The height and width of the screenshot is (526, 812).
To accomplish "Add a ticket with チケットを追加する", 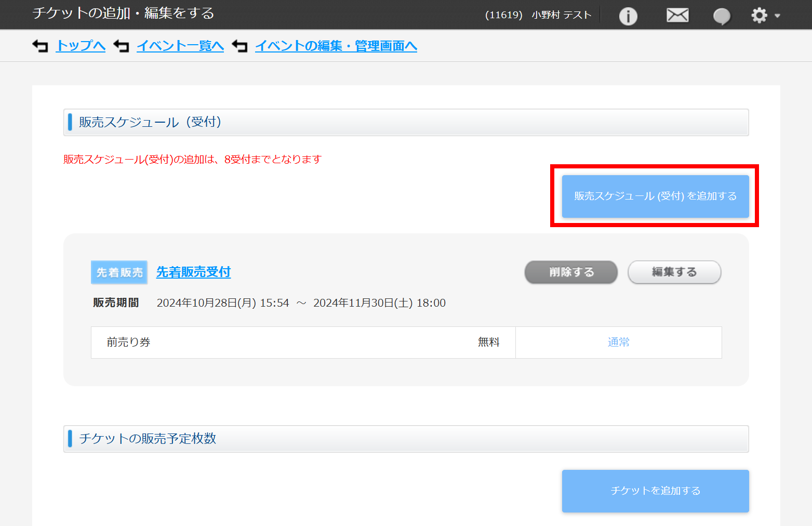I will 655,490.
